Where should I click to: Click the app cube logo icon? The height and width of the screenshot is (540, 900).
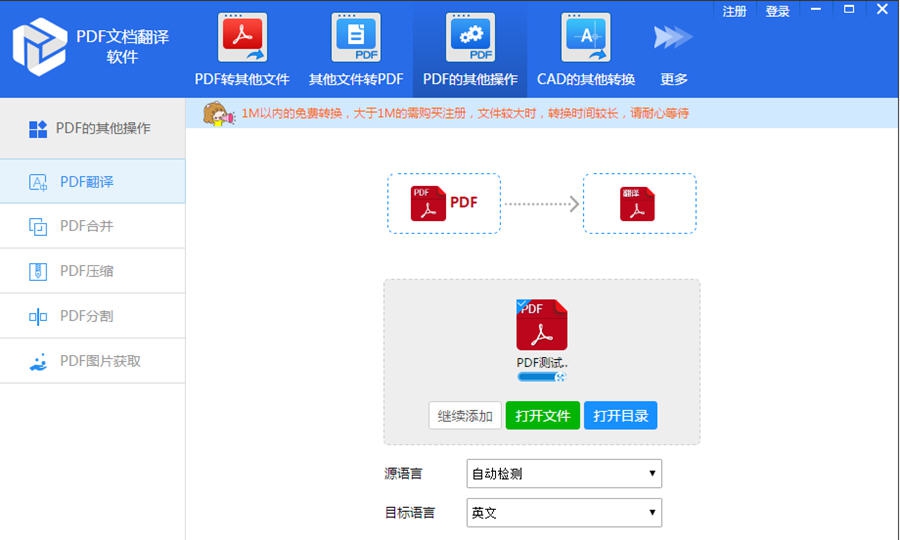[x=40, y=46]
